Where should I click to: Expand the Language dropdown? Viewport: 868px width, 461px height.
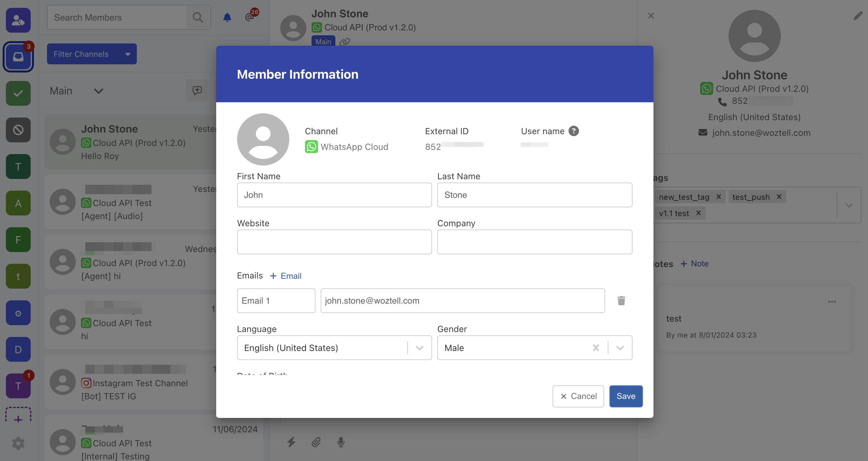coord(419,348)
